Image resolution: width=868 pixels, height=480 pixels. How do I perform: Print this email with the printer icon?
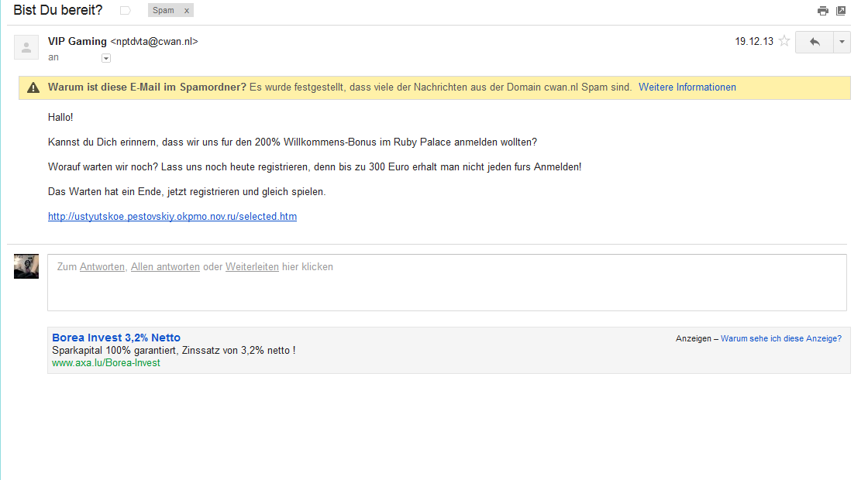pos(823,11)
